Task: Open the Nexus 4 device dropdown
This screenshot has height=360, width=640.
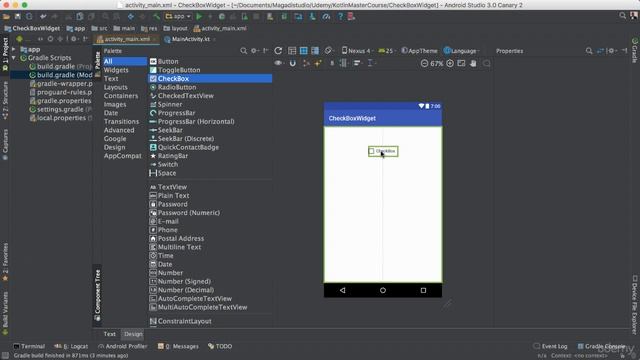Action: coord(356,51)
